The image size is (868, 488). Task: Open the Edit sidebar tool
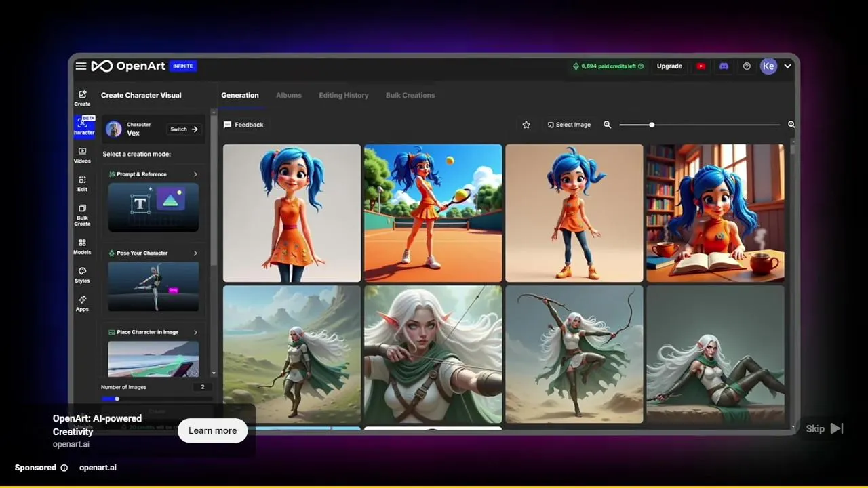pyautogui.click(x=82, y=184)
